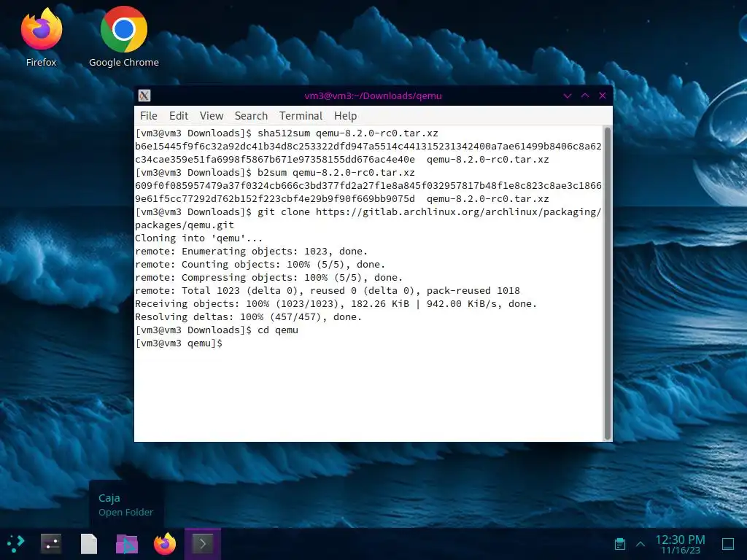Open the purple Caja folder taskbar icon
Image resolution: width=747 pixels, height=560 pixels.
tap(127, 543)
